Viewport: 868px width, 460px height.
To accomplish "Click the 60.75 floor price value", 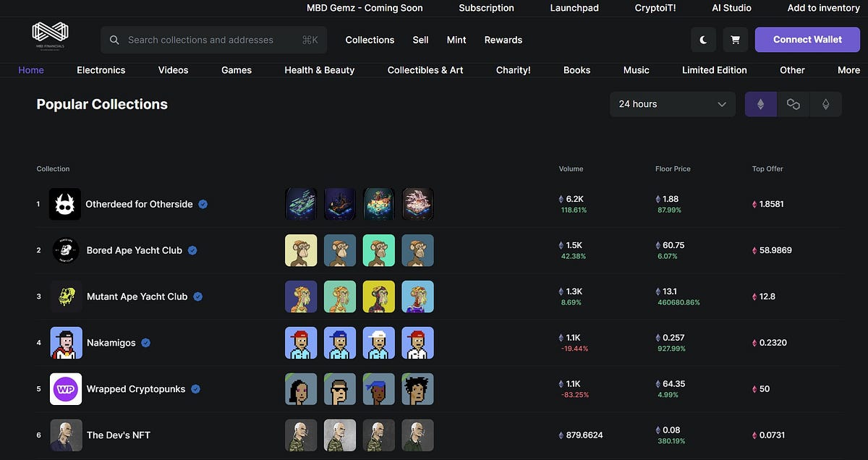I will [673, 245].
